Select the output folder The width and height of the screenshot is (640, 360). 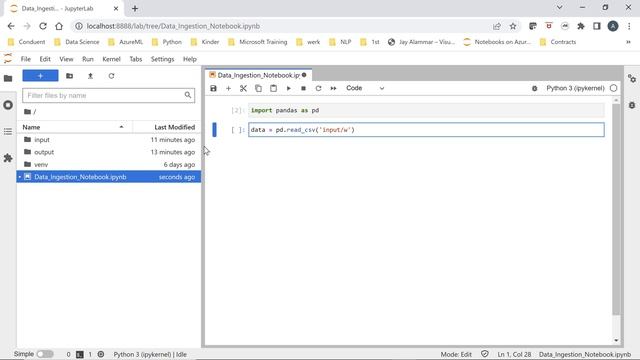[x=109, y=152]
